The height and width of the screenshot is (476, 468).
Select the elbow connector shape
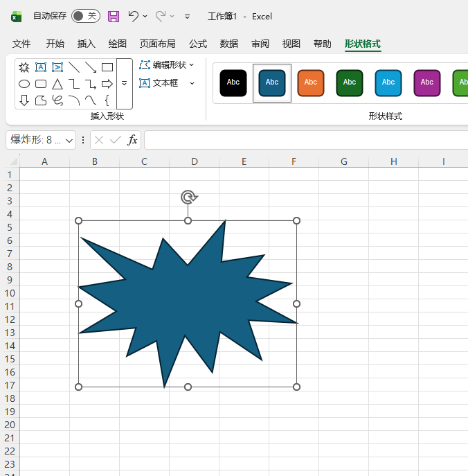74,84
